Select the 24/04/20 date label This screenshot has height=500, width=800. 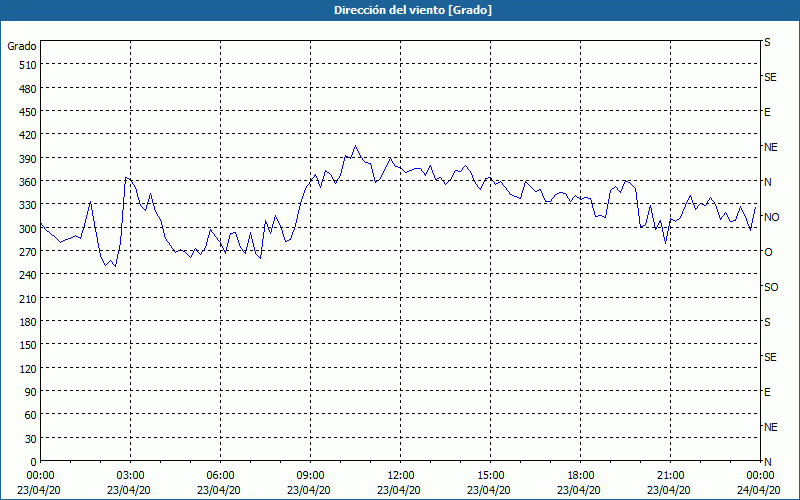point(758,490)
